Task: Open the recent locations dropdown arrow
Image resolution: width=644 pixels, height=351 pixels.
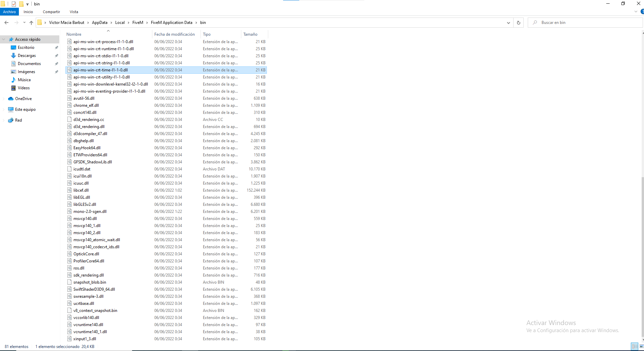Action: coord(24,23)
